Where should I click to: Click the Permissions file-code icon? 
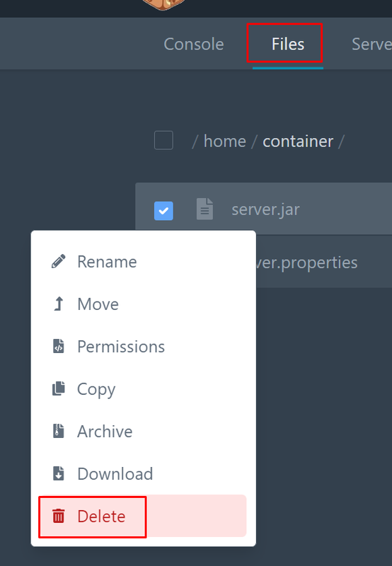(x=59, y=346)
